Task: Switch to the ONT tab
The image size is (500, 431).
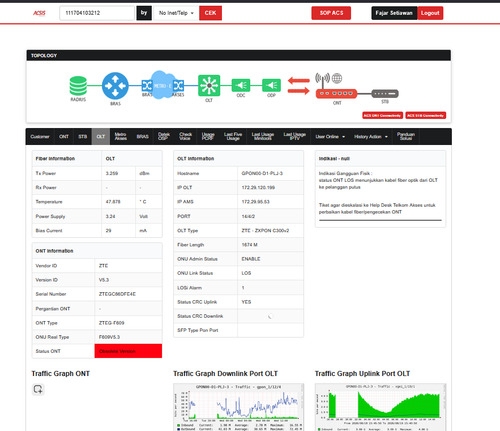Action: [x=64, y=137]
